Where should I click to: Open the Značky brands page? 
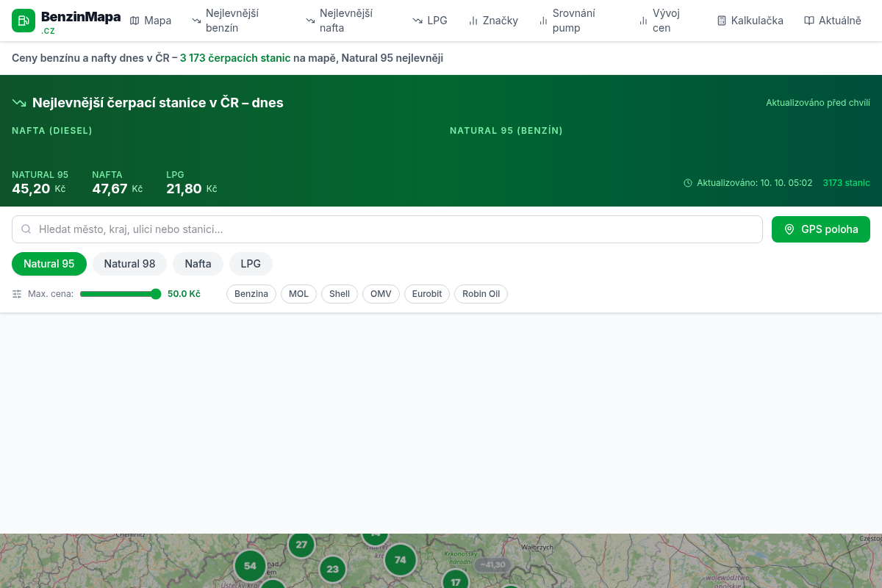tap(493, 21)
